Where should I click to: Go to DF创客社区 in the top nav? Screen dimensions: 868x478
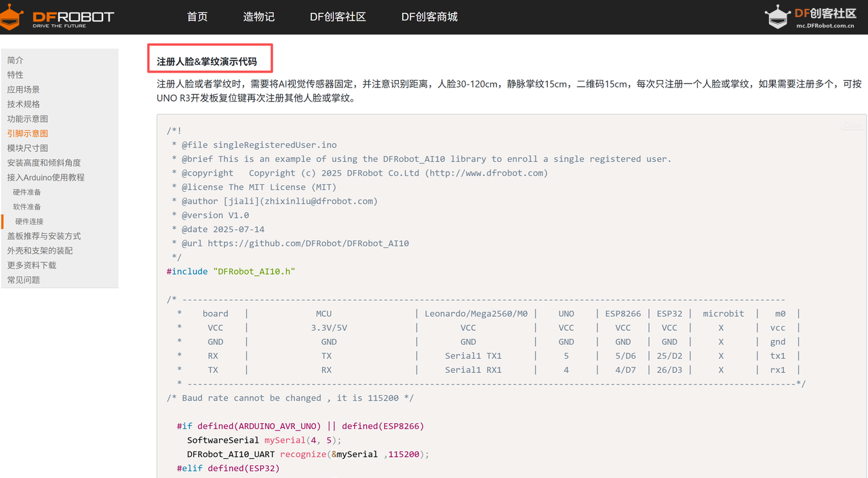pos(338,17)
